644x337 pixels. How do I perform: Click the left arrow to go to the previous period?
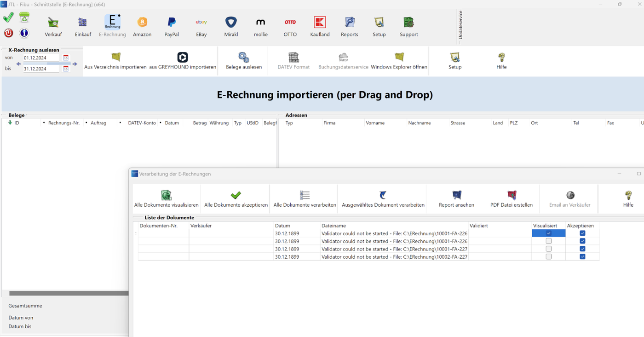coord(19,64)
